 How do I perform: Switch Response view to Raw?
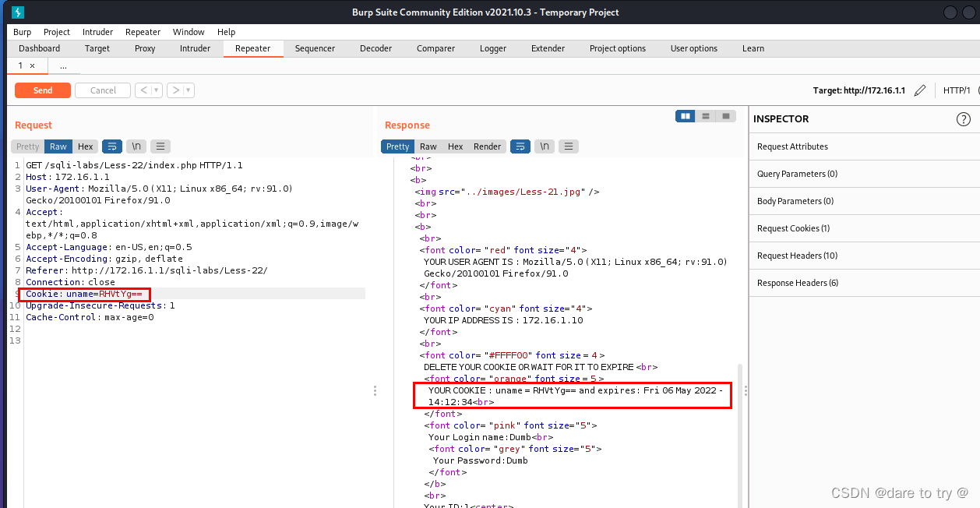(x=428, y=146)
